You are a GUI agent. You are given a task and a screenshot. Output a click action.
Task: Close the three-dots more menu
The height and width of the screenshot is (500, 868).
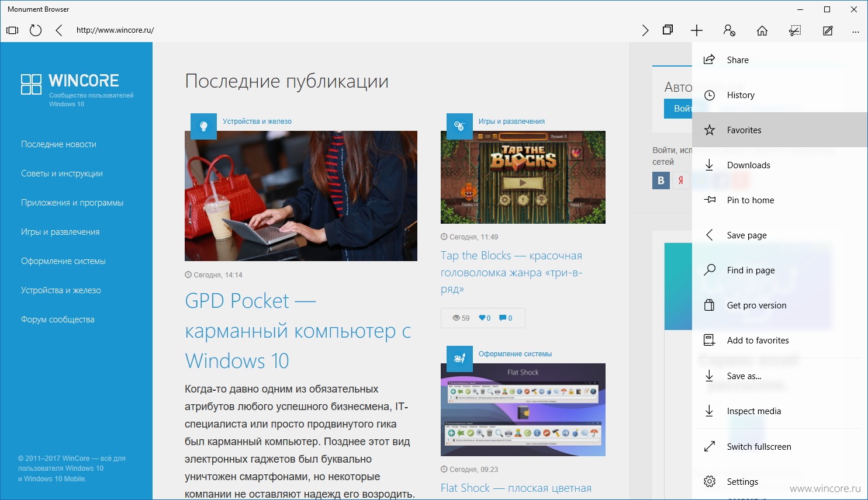tap(856, 32)
